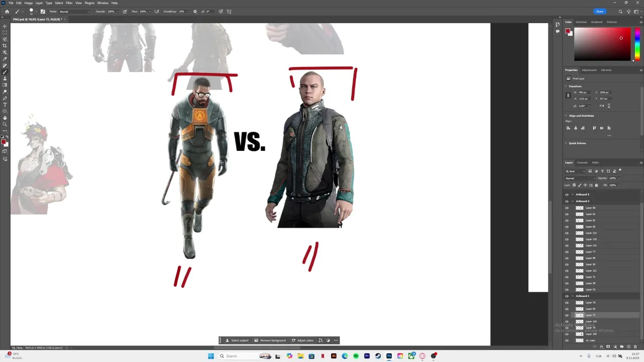Image resolution: width=644 pixels, height=362 pixels.
Task: Toggle symmetry paint butterfly icon
Action: [229, 12]
